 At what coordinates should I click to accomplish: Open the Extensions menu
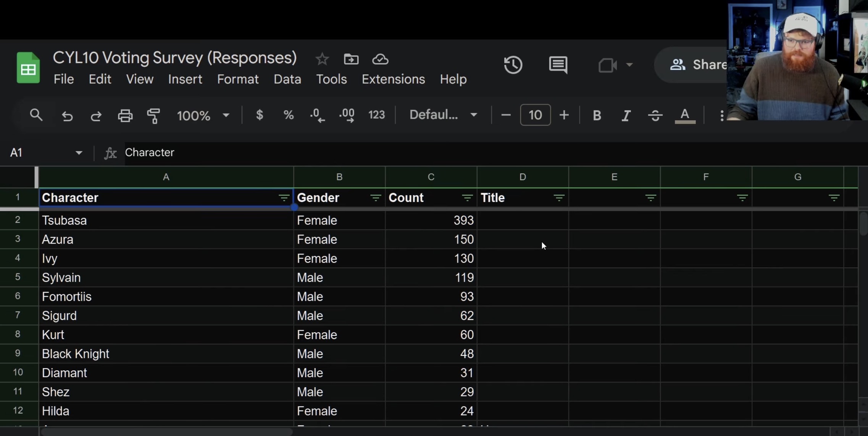[393, 79]
